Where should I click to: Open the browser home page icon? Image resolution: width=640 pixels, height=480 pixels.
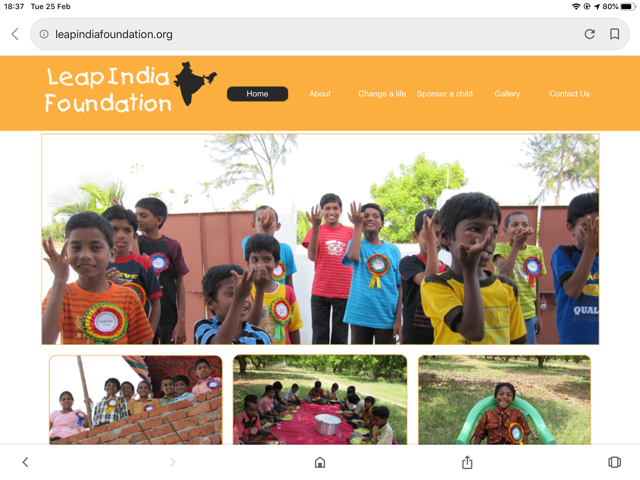point(320,462)
